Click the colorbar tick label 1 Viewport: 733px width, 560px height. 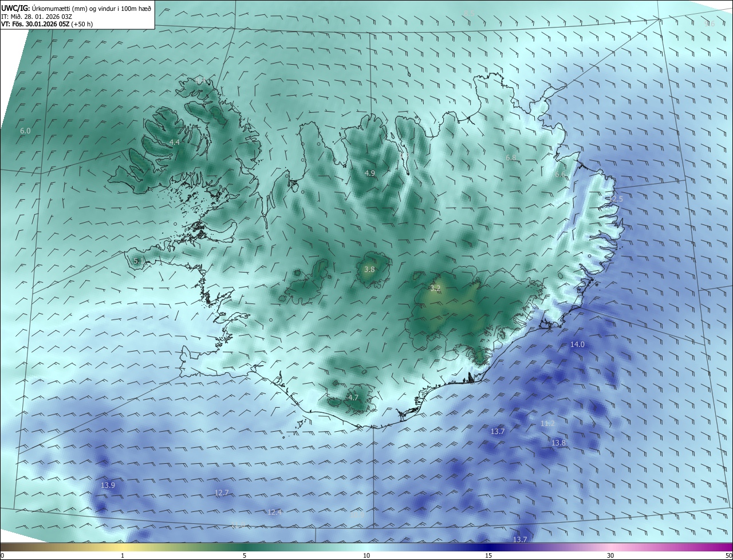point(123,555)
